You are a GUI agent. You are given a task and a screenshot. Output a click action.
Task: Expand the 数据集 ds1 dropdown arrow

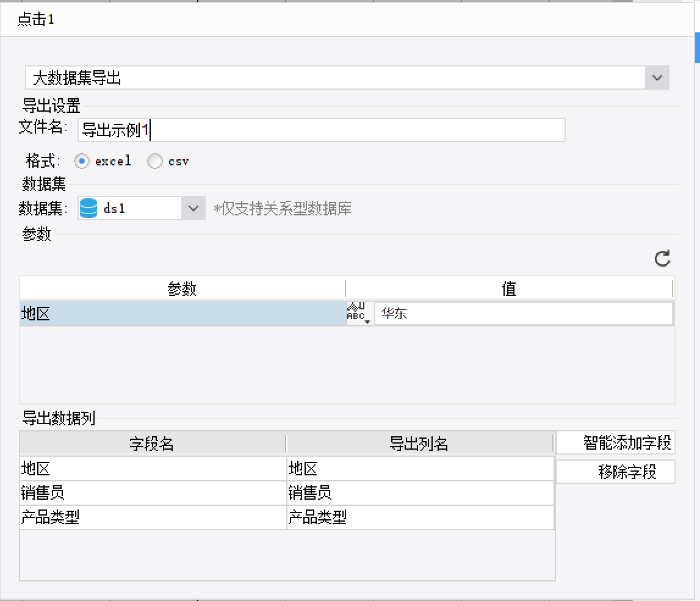click(x=193, y=209)
